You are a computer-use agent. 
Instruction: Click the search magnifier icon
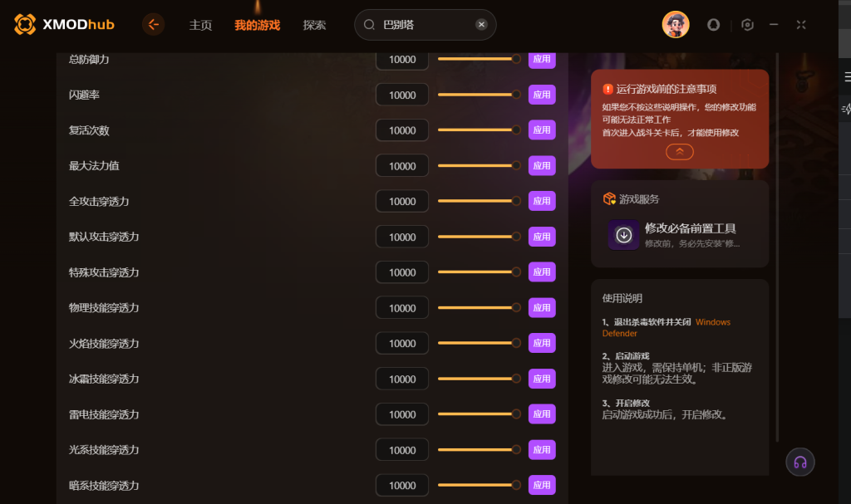click(369, 24)
